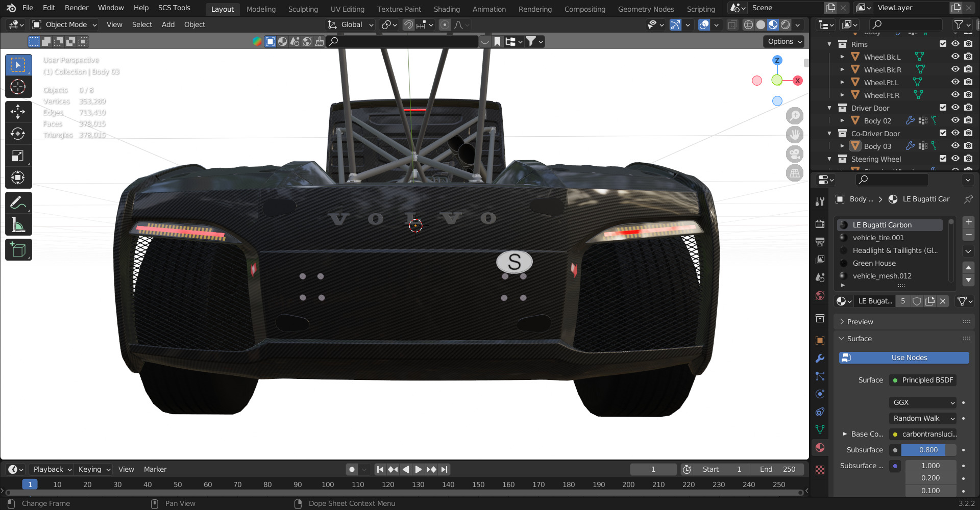Collapse the Rims collection
This screenshot has width=980, height=510.
829,44
